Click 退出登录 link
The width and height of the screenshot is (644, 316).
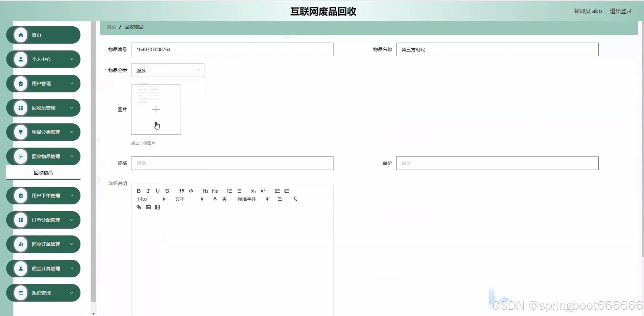620,11
